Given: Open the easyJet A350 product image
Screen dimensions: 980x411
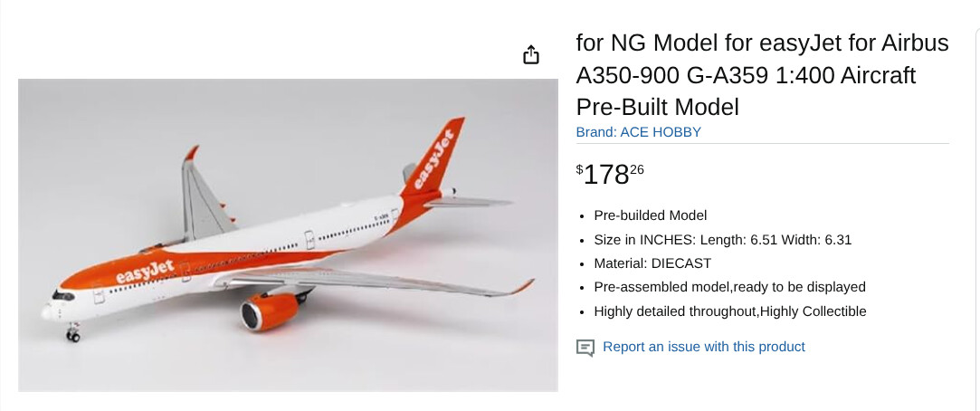Looking at the screenshot, I should pyautogui.click(x=288, y=235).
